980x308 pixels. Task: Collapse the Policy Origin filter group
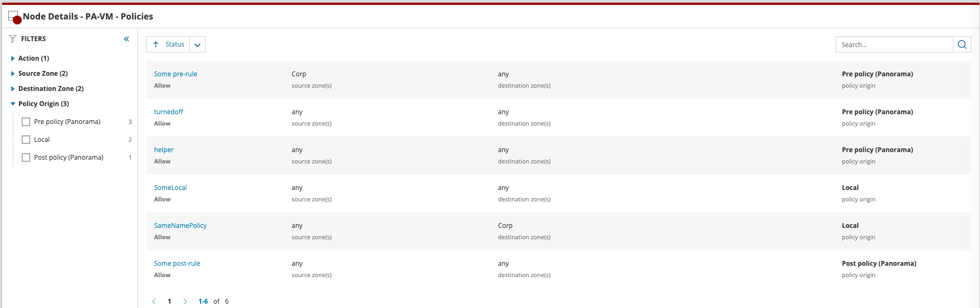(12, 104)
